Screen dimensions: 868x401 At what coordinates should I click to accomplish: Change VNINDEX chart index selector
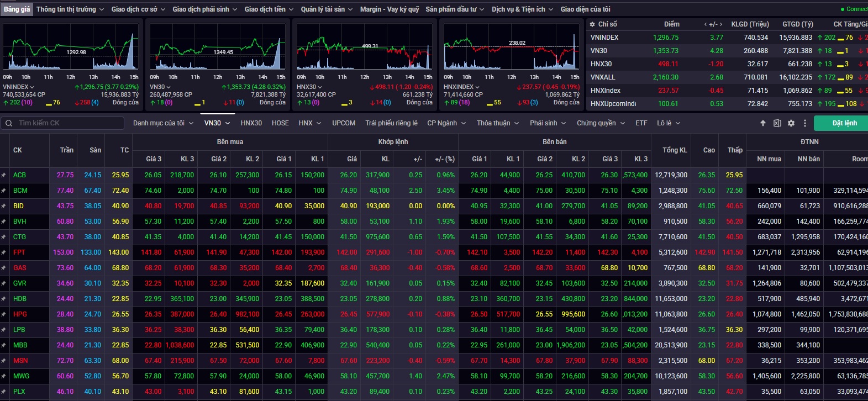click(18, 87)
